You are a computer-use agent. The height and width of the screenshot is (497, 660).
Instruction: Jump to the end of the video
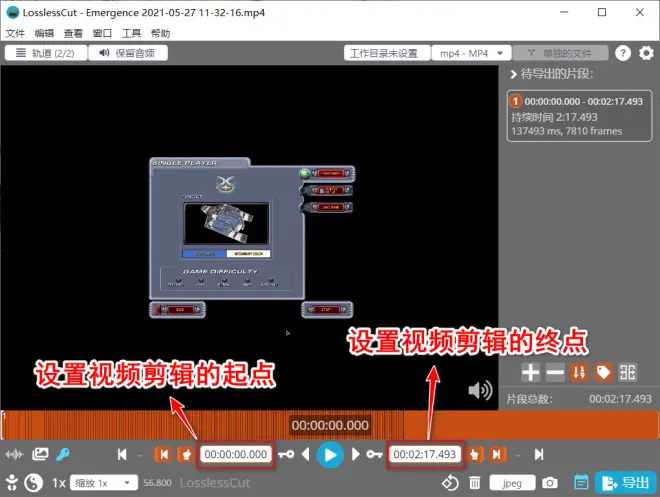pyautogui.click(x=539, y=454)
